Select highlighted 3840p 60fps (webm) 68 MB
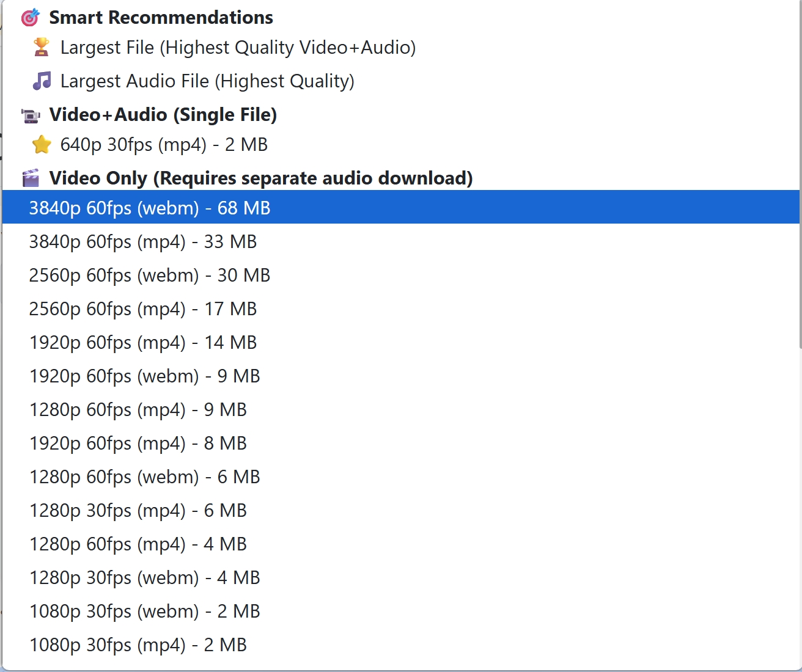802x672 pixels. (x=401, y=207)
